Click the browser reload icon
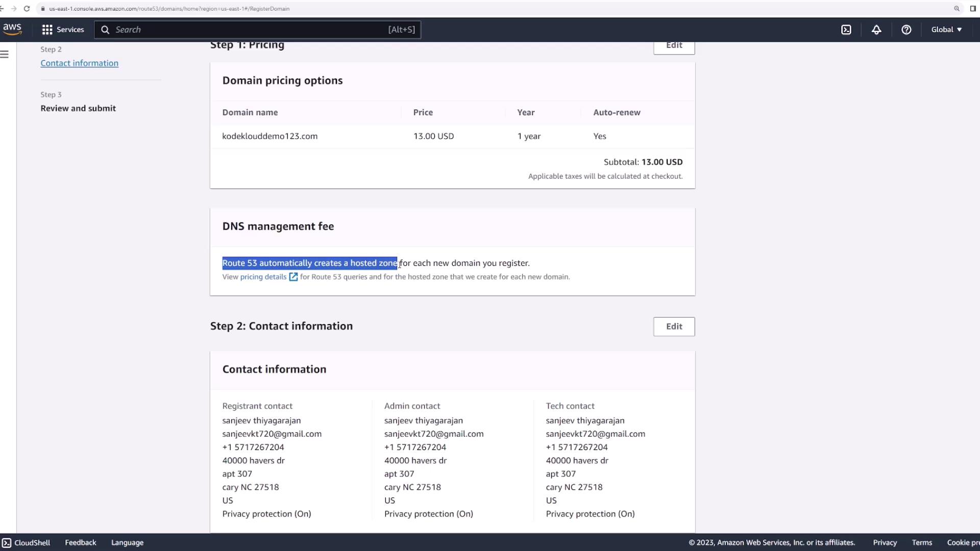 [27, 9]
